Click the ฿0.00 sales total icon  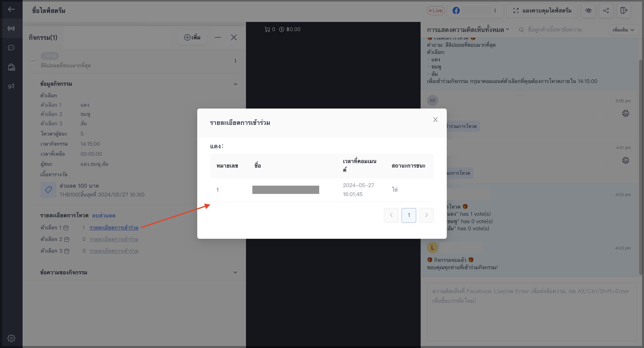pyautogui.click(x=282, y=30)
